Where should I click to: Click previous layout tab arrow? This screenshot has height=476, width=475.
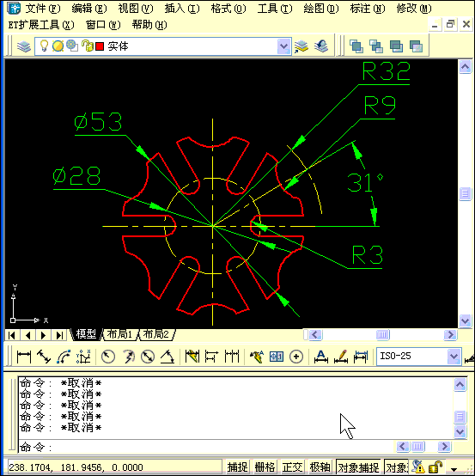(x=28, y=335)
